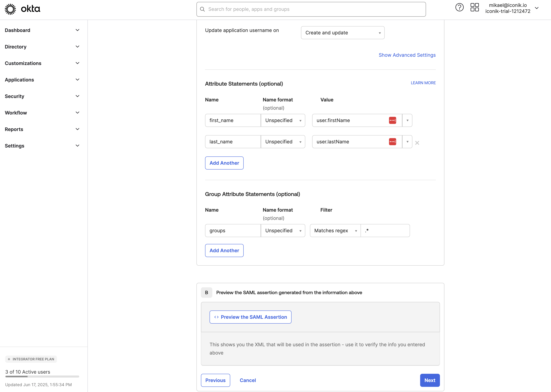This screenshot has width=551, height=392.
Task: Open first_name Name format dropdown
Action: pos(283,120)
